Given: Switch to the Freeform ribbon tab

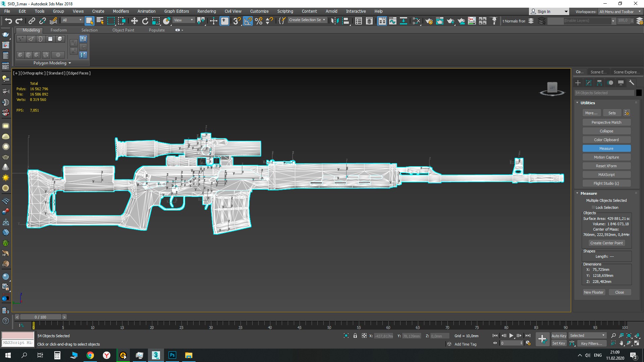Looking at the screenshot, I should 59,30.
